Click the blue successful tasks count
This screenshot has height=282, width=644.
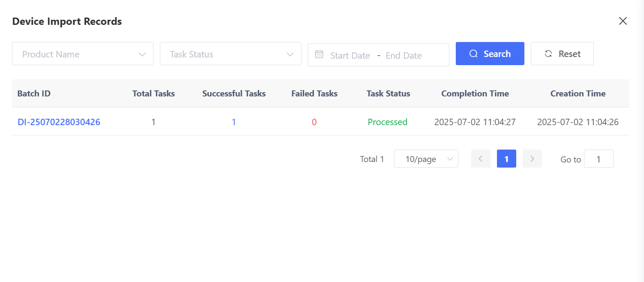[234, 122]
